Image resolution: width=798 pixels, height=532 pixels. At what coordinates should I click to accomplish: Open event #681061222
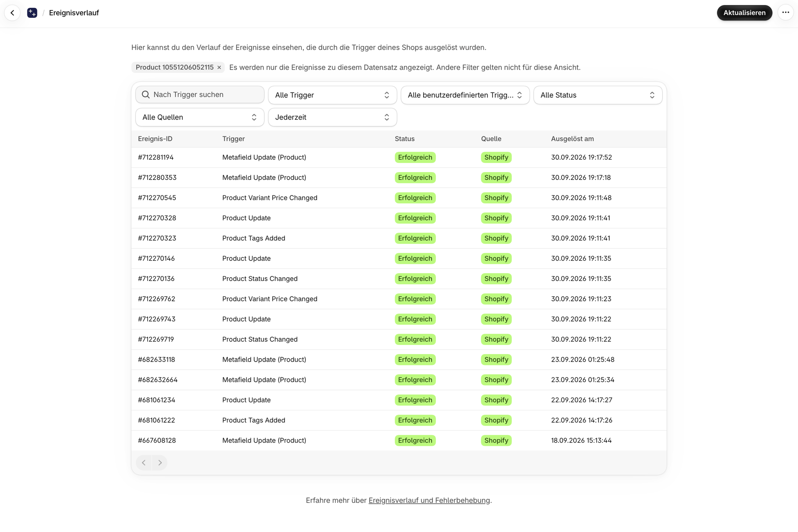coord(399,420)
